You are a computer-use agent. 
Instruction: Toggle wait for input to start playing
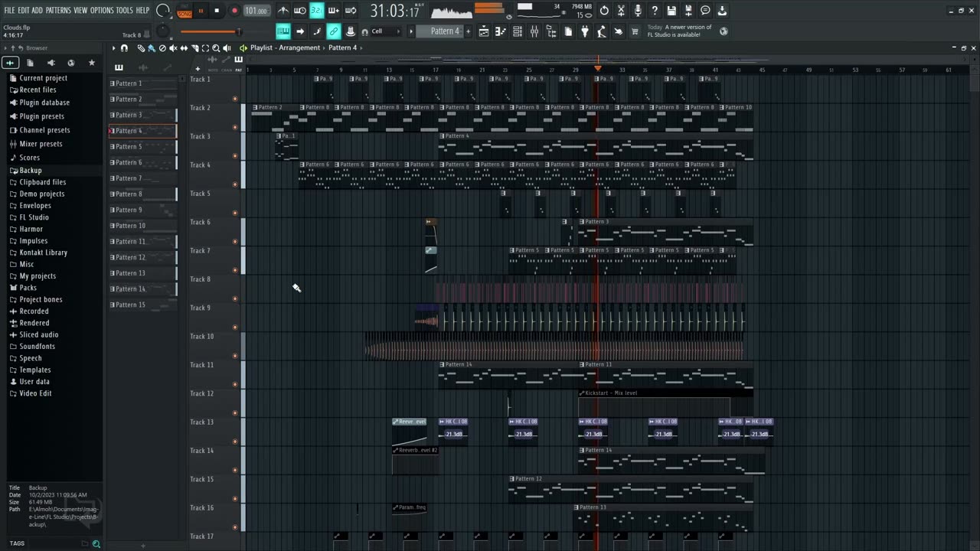[x=300, y=11]
